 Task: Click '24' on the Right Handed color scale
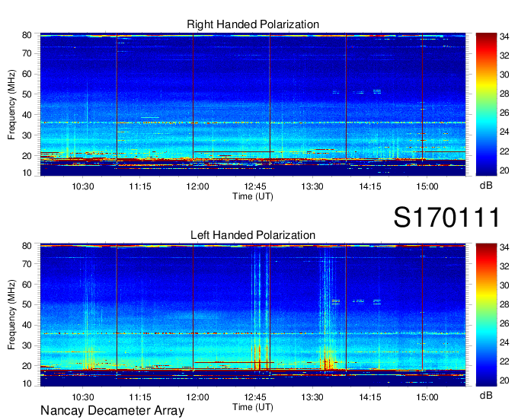click(504, 132)
